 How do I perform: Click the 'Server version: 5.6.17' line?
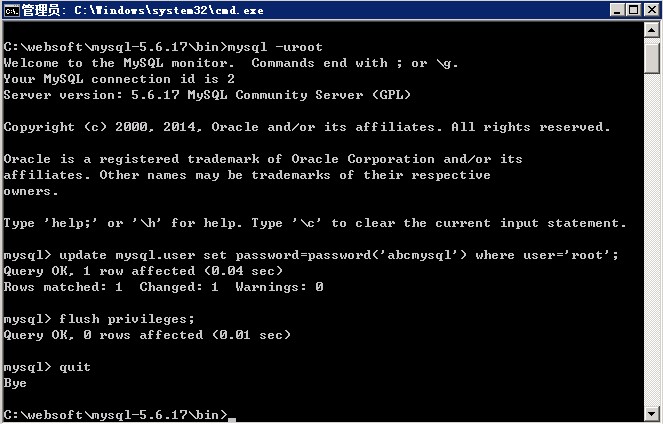pyautogui.click(x=207, y=95)
